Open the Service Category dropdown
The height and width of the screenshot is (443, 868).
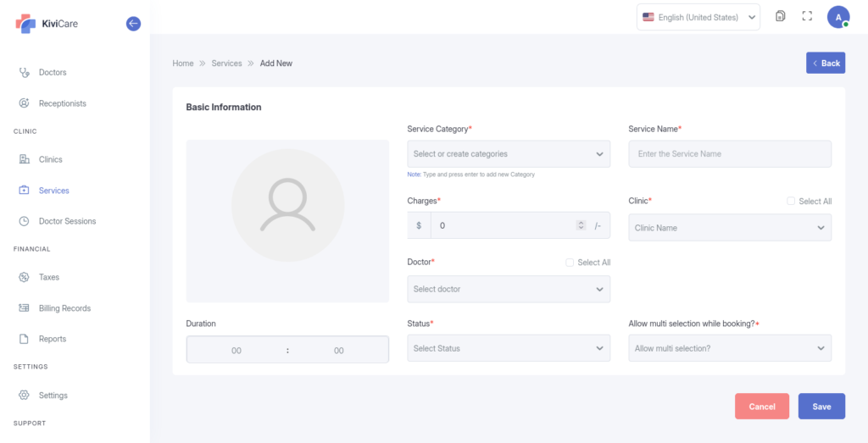tap(509, 154)
